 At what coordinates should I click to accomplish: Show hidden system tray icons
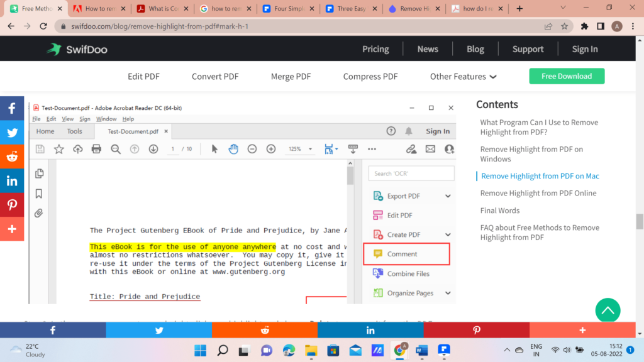click(x=507, y=350)
